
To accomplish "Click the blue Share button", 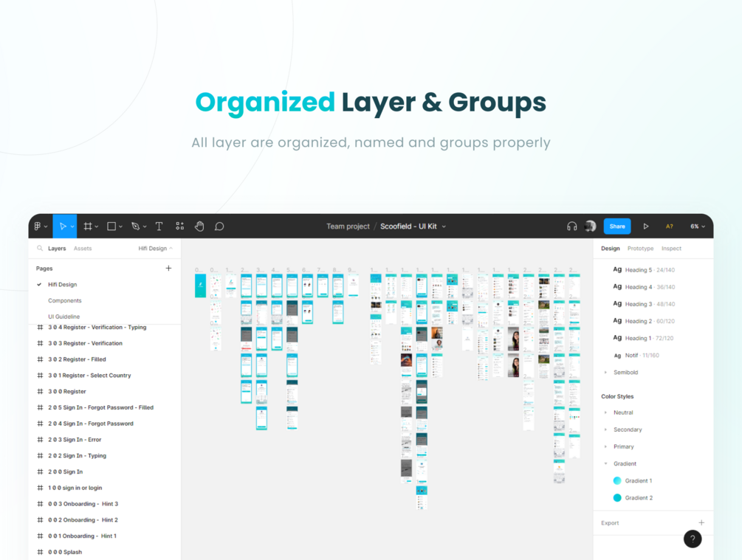I will point(617,226).
